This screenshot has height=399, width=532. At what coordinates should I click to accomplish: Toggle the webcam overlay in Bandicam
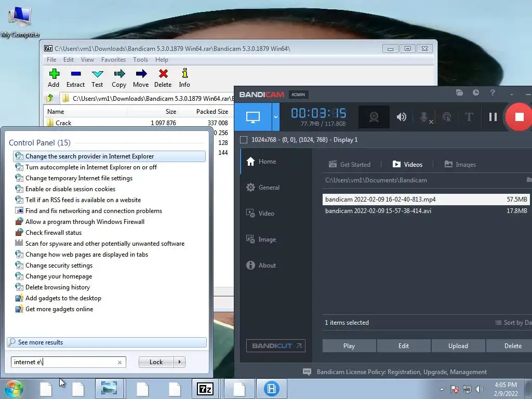point(374,117)
